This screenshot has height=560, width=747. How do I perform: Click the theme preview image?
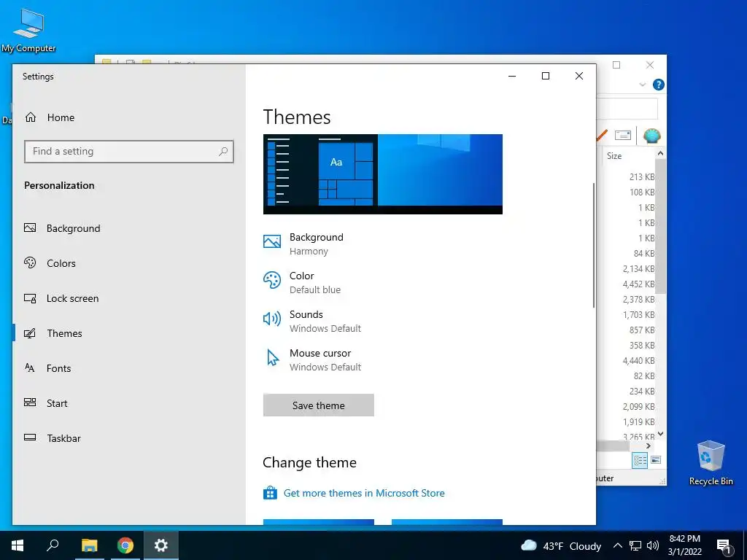382,174
